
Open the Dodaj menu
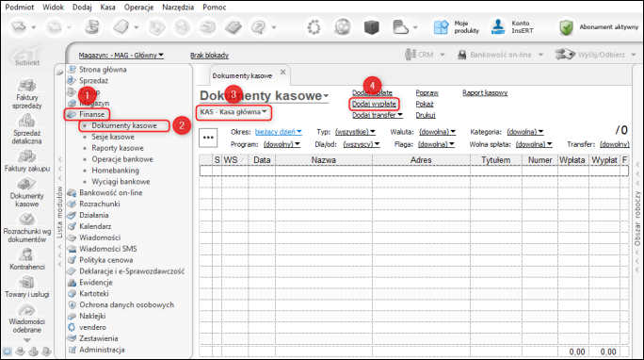point(82,7)
